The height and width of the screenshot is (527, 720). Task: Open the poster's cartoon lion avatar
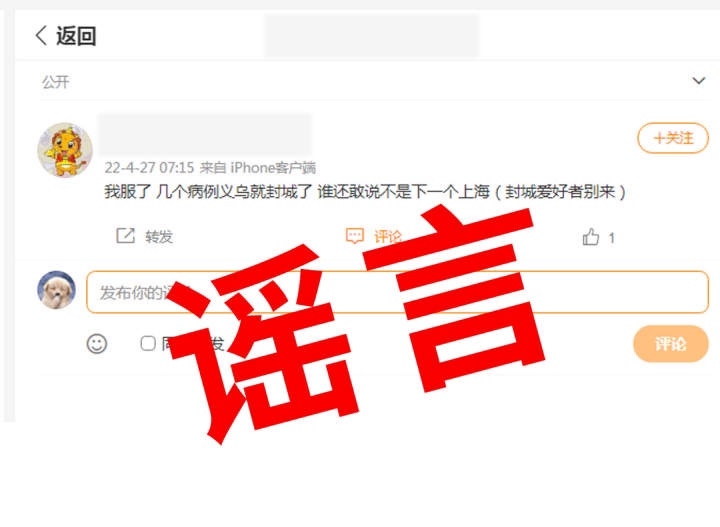pyautogui.click(x=65, y=150)
